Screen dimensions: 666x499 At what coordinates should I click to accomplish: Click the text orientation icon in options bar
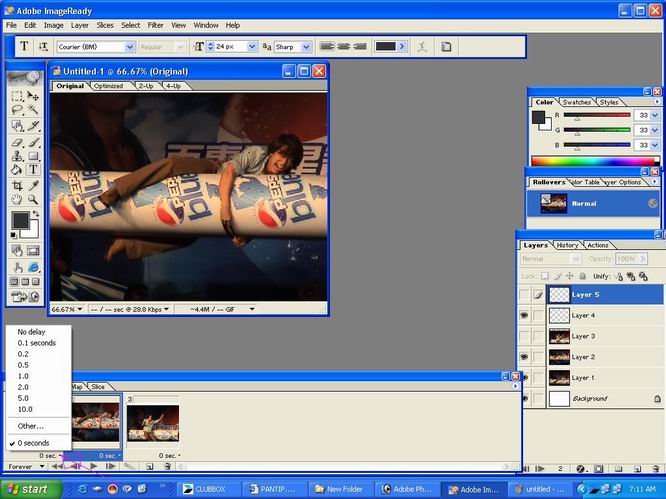[43, 47]
